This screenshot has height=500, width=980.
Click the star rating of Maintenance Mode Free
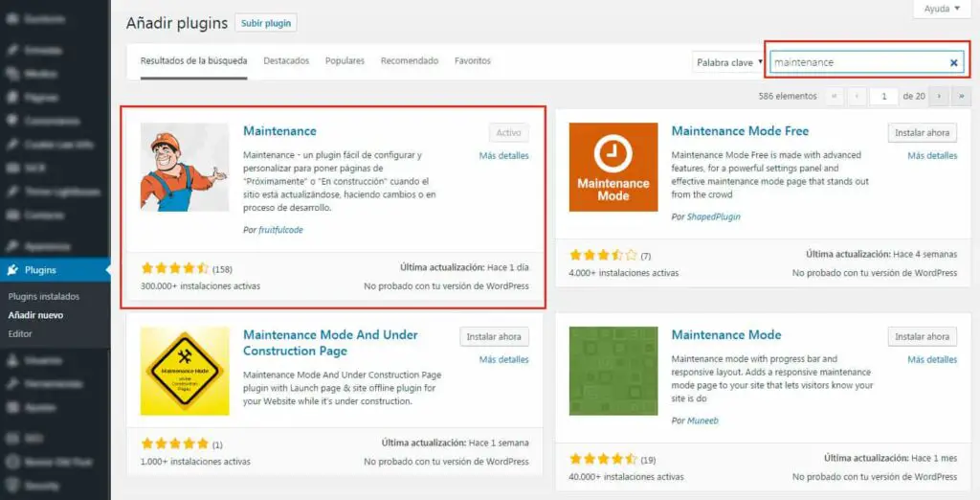(603, 255)
